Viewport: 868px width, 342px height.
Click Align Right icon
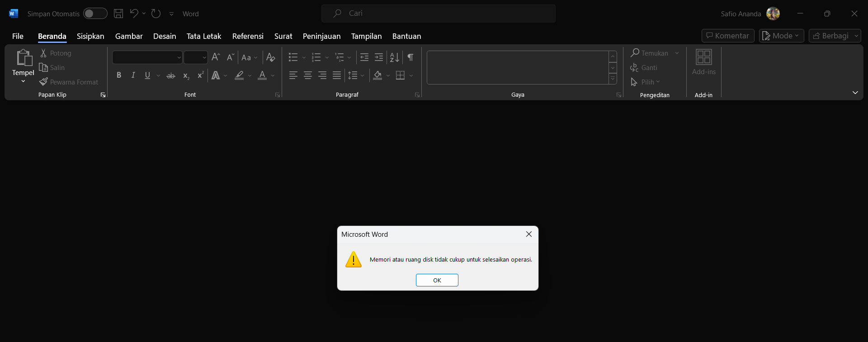coord(322,75)
